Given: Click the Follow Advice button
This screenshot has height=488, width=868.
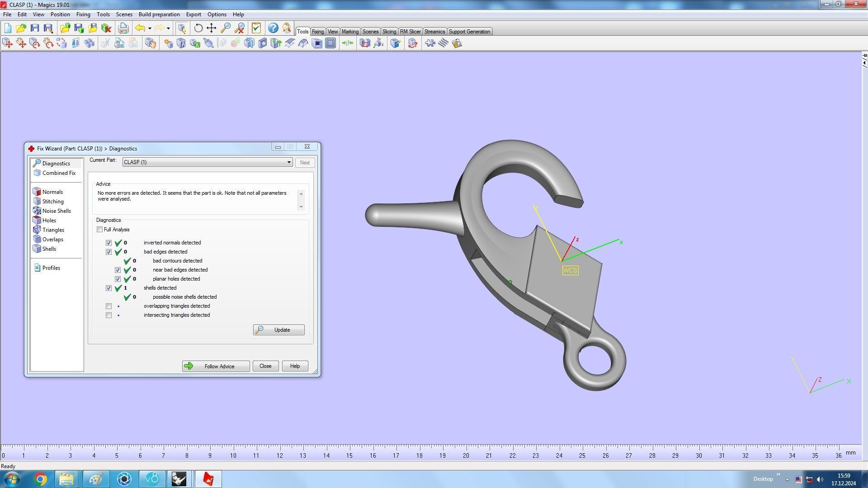Looking at the screenshot, I should point(216,366).
